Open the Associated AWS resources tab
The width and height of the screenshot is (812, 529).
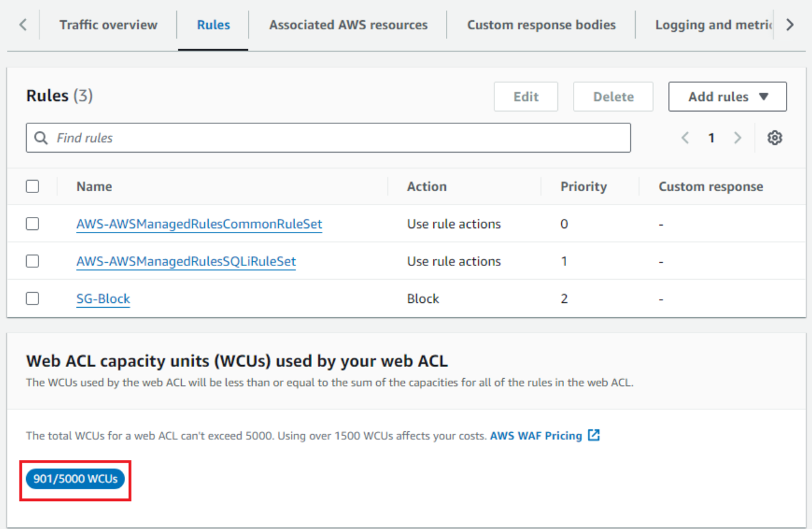[x=348, y=25]
